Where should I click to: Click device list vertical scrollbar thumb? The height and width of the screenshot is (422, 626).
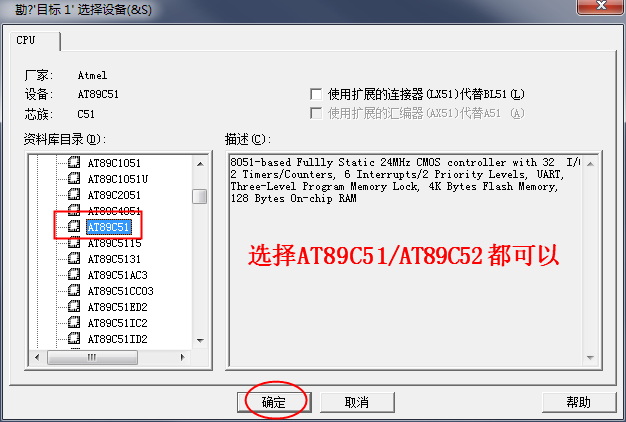tap(200, 196)
